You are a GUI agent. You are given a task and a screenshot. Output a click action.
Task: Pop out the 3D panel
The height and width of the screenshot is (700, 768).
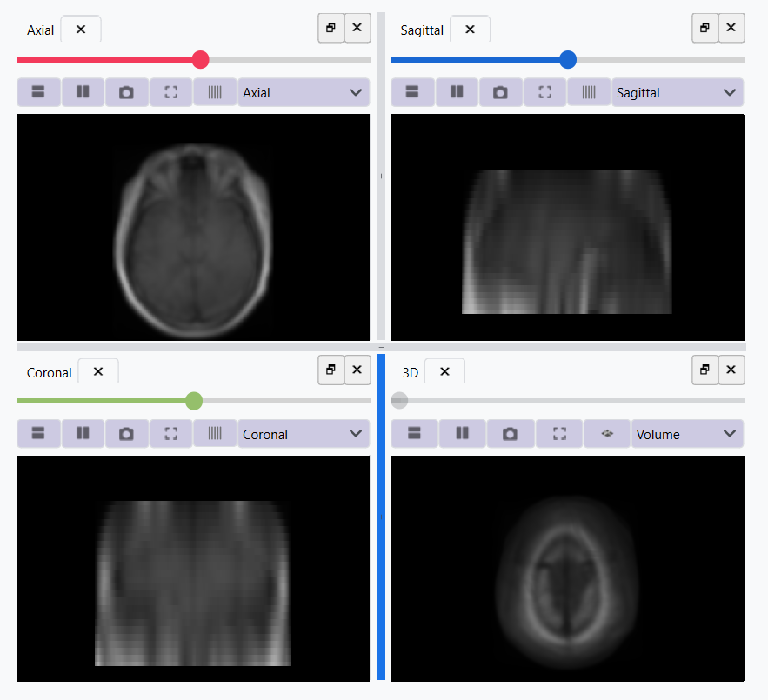(x=705, y=370)
